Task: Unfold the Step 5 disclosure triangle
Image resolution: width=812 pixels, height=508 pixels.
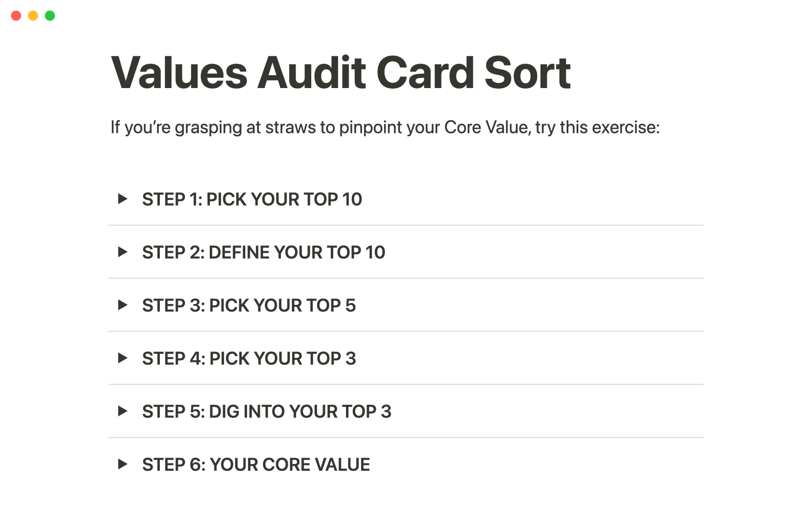Action: (123, 411)
